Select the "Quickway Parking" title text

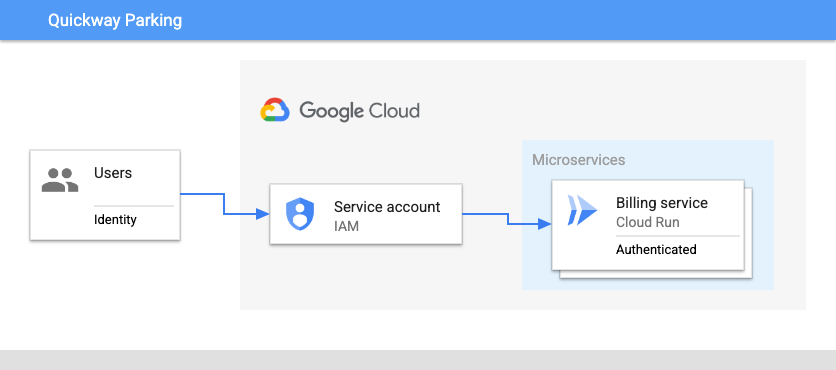point(115,20)
